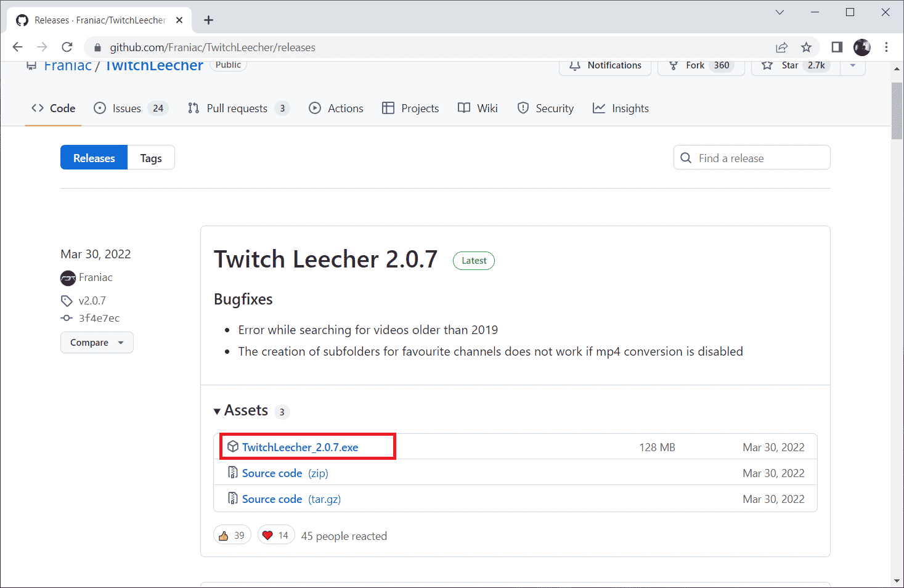Expand the Compare dropdown

tap(97, 343)
